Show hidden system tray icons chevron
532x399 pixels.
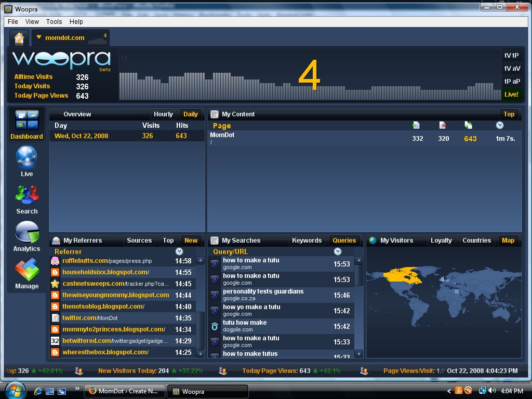(x=448, y=391)
